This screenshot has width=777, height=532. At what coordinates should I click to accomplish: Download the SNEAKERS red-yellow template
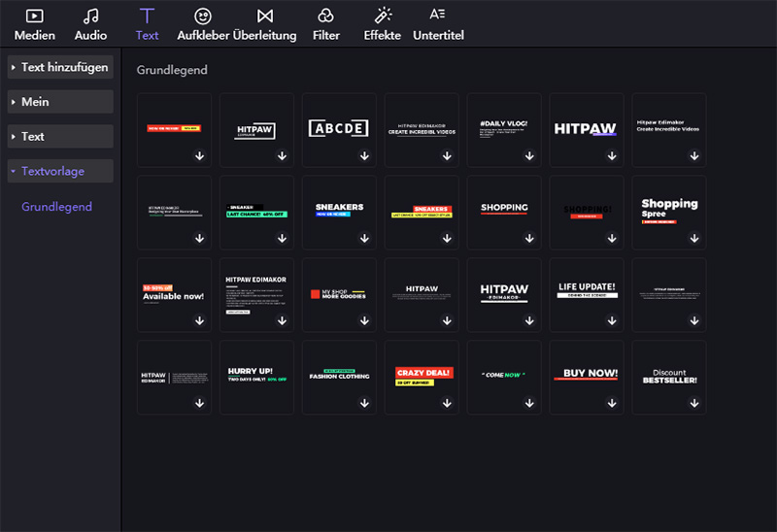(447, 238)
